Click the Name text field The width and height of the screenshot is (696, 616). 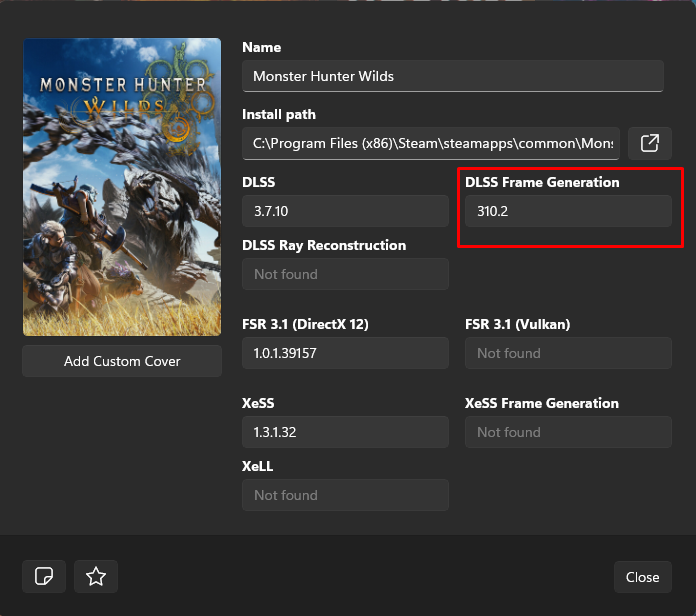[x=453, y=76]
